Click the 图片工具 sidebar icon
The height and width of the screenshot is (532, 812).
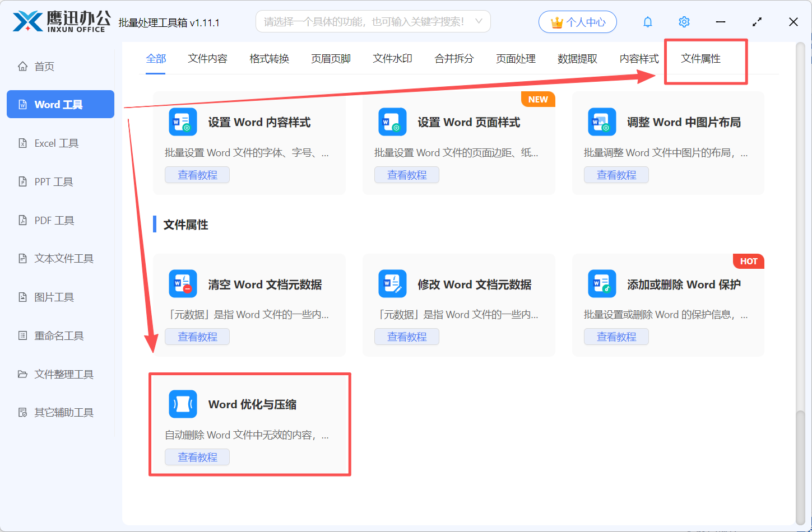(22, 297)
